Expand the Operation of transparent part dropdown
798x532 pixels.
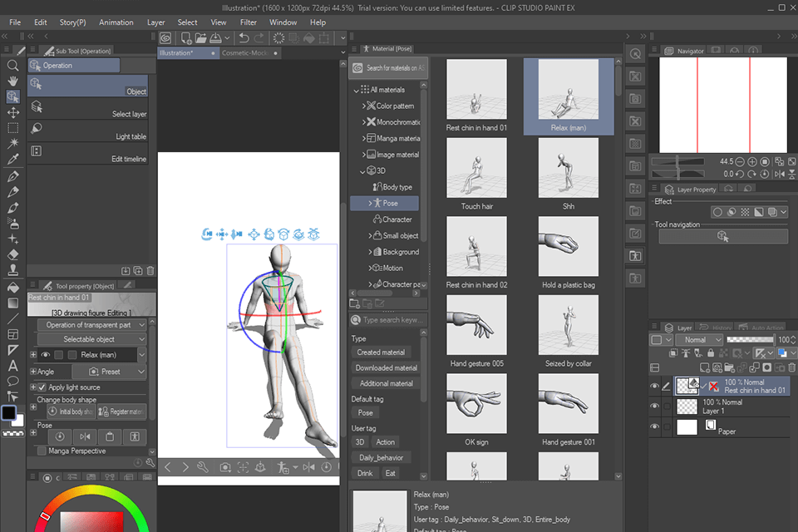click(91, 325)
